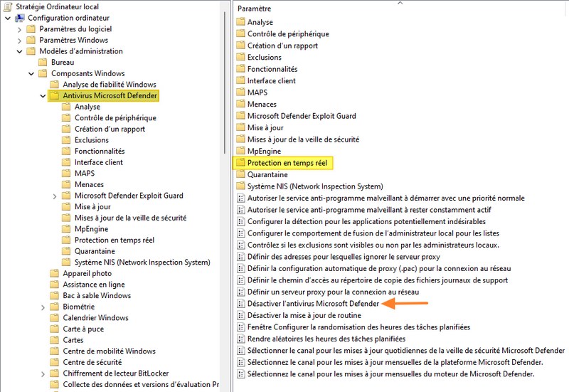Screen dimensions: 569x392
Task: Click the Protection en temps réel folder icon in right pane
Action: pyautogui.click(x=240, y=163)
